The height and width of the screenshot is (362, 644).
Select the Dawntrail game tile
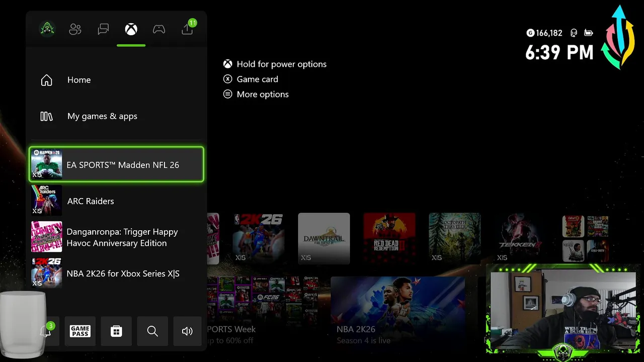point(324,238)
